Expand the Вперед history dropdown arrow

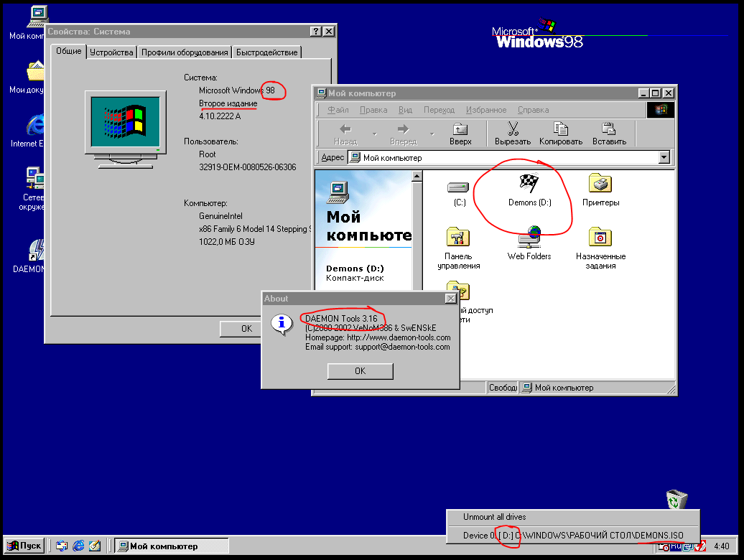pos(432,134)
